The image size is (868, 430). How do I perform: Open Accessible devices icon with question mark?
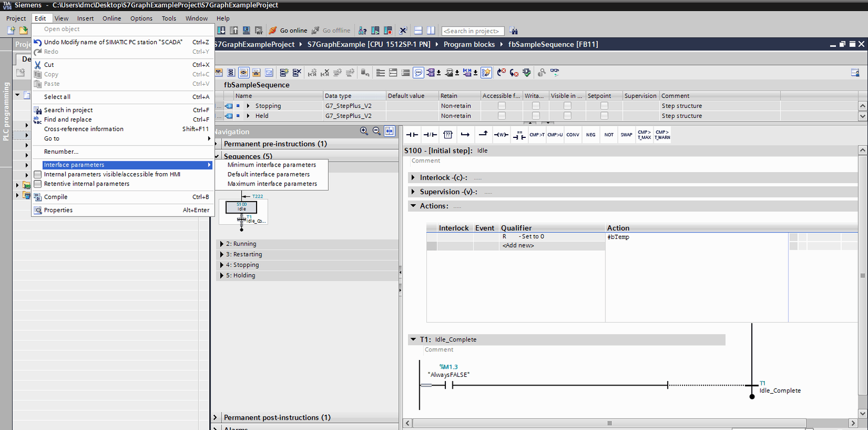tap(362, 30)
